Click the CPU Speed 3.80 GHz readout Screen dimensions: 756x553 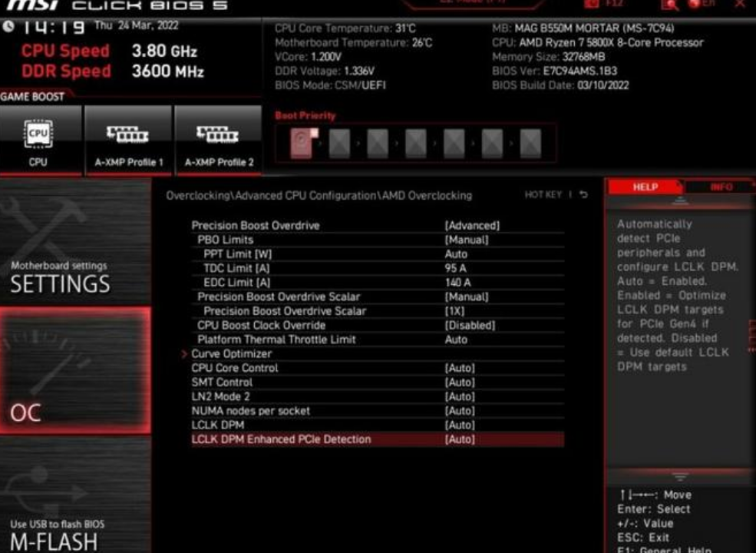[110, 51]
